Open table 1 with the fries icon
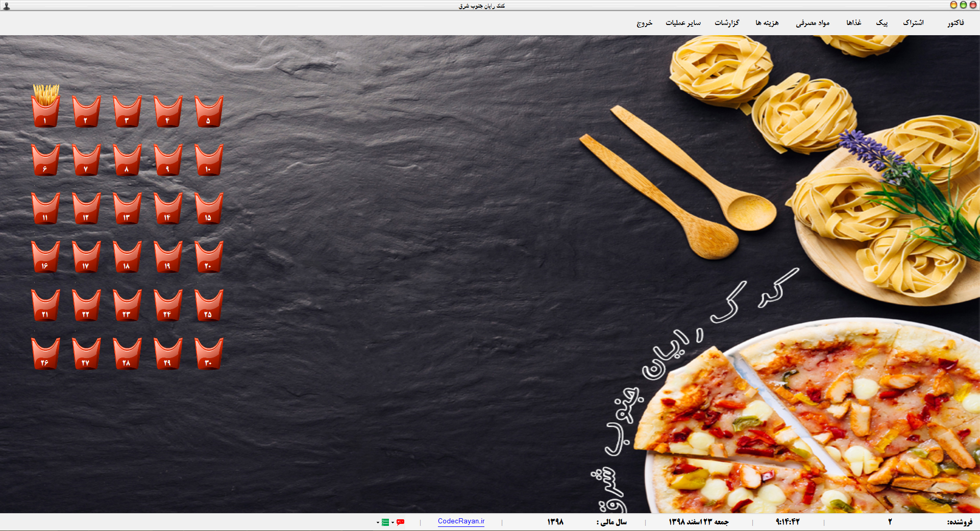 (45, 106)
